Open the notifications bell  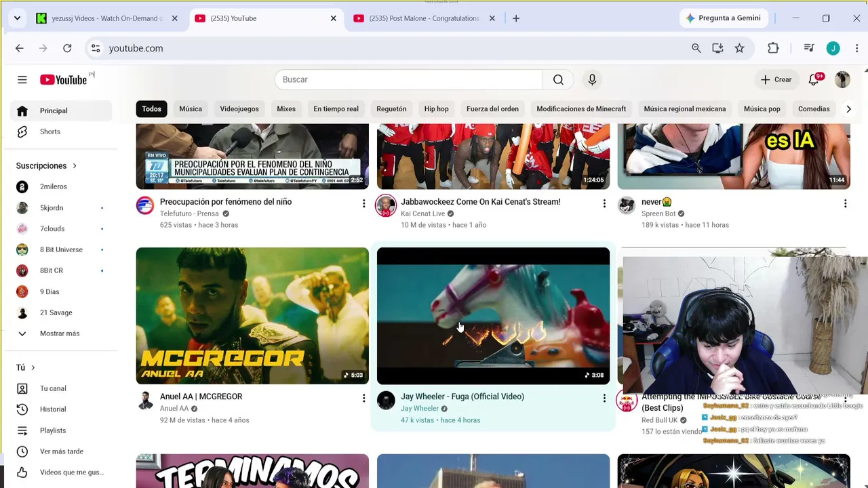click(814, 80)
